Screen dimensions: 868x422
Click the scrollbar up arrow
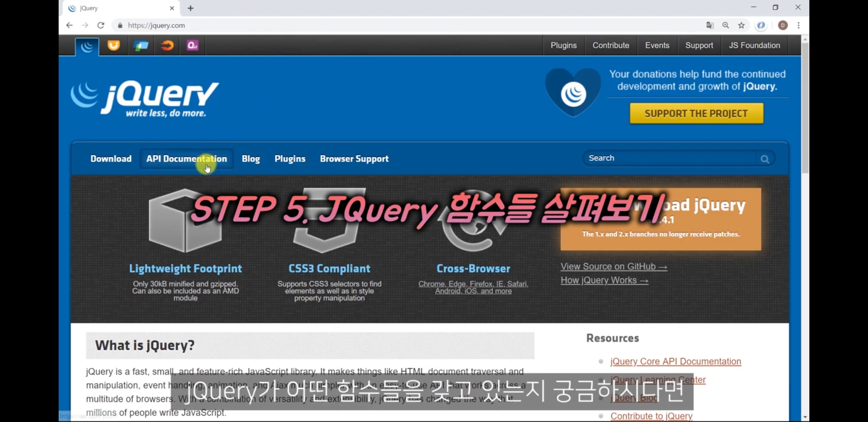[x=805, y=39]
